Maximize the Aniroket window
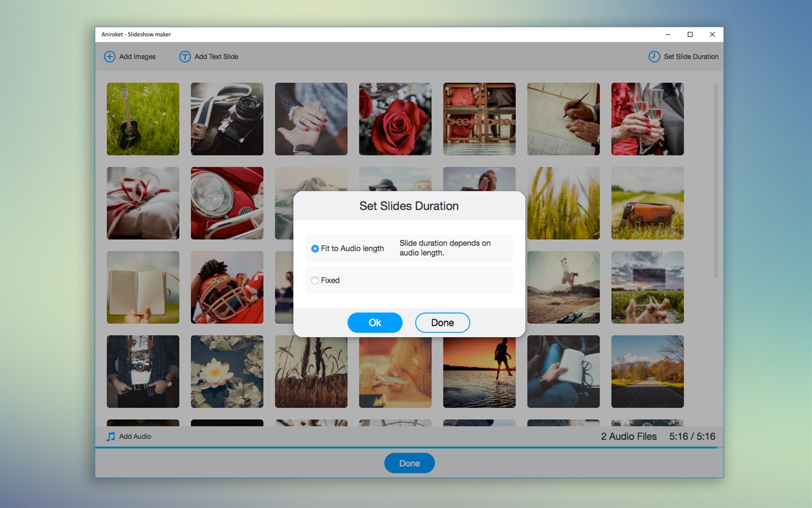 690,34
